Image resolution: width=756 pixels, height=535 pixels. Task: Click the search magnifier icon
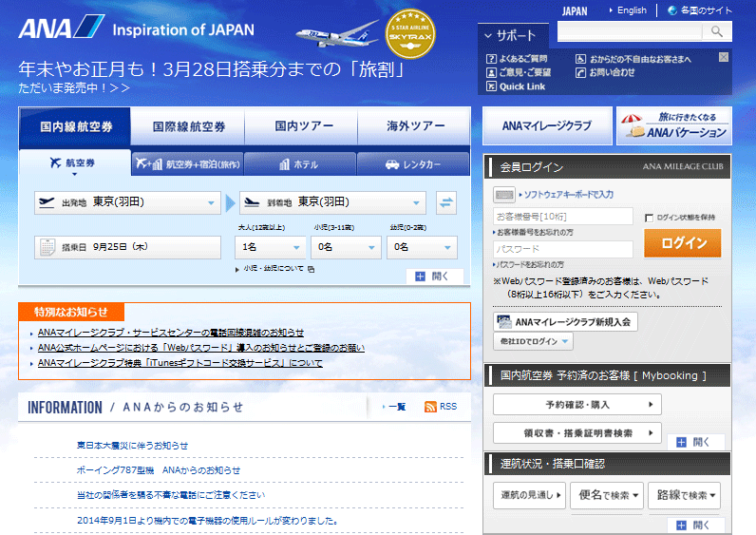click(717, 32)
